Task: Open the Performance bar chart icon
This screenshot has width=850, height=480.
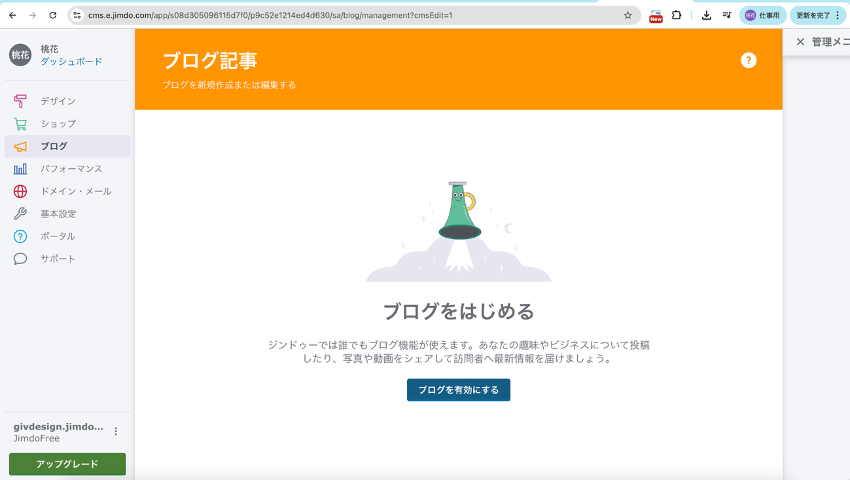Action: pos(20,169)
